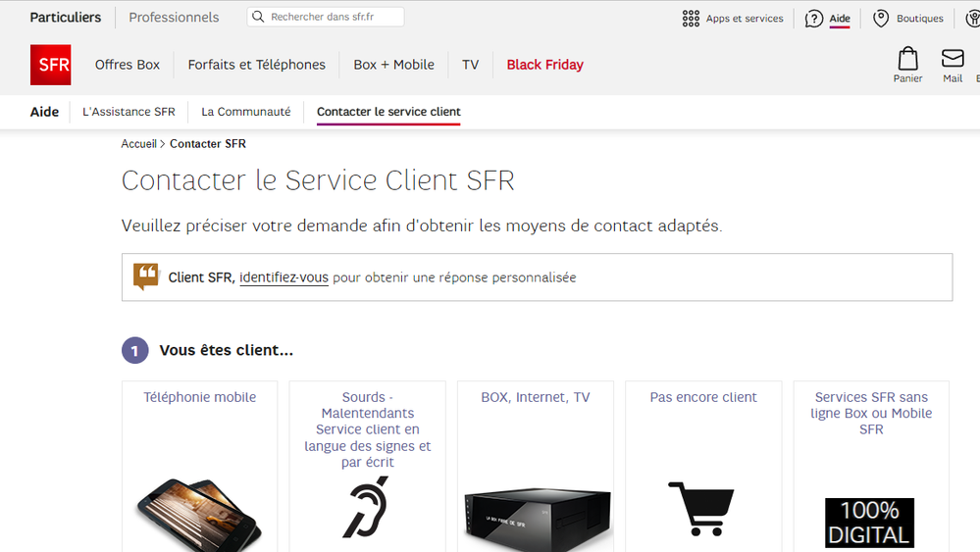This screenshot has height=552, width=980.
Task: Open Apps et services grid icon
Action: click(x=691, y=19)
